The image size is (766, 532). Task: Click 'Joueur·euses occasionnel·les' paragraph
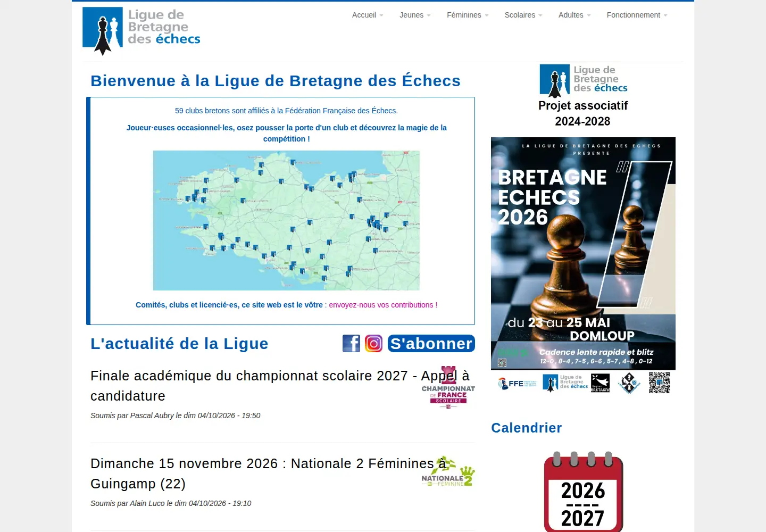286,133
